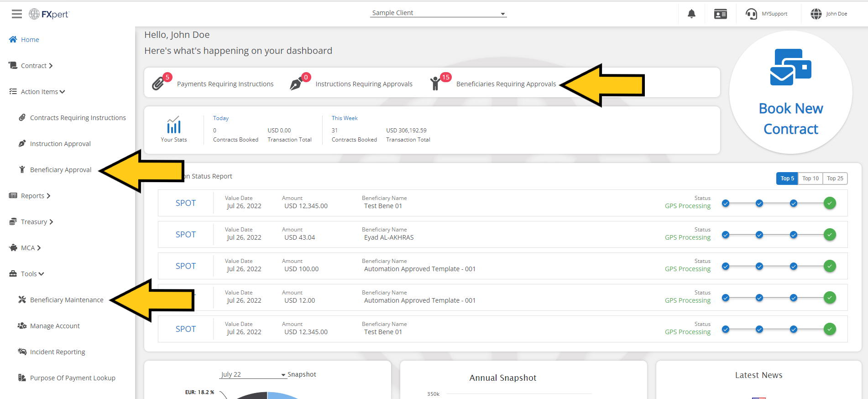This screenshot has height=399, width=868.
Task: Click the Tools toolbox icon
Action: [x=13, y=273]
